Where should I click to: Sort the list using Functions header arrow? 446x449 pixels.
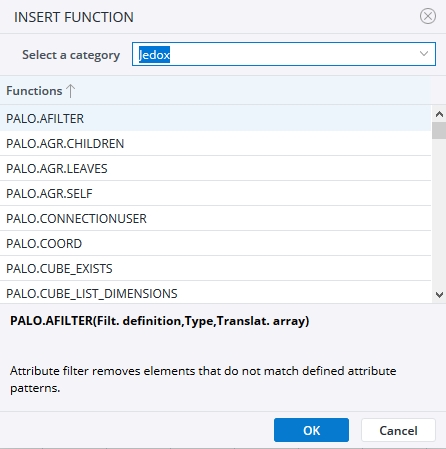(x=70, y=91)
